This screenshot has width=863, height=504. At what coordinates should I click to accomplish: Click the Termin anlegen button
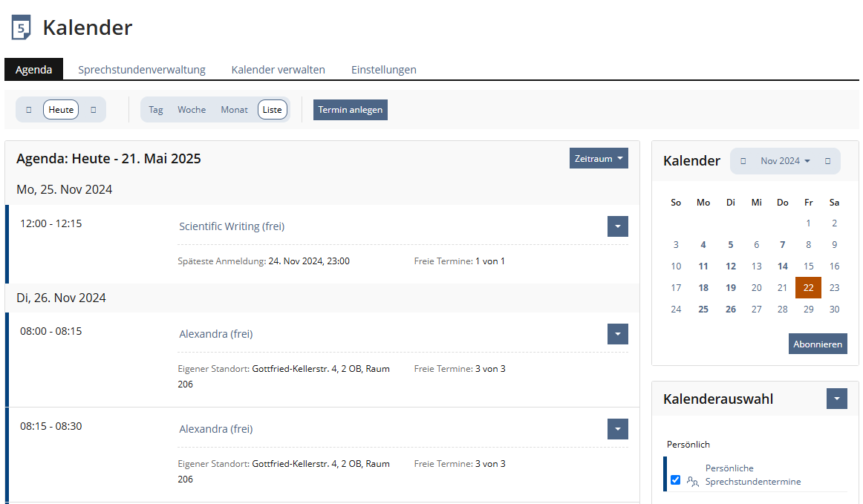pyautogui.click(x=351, y=110)
